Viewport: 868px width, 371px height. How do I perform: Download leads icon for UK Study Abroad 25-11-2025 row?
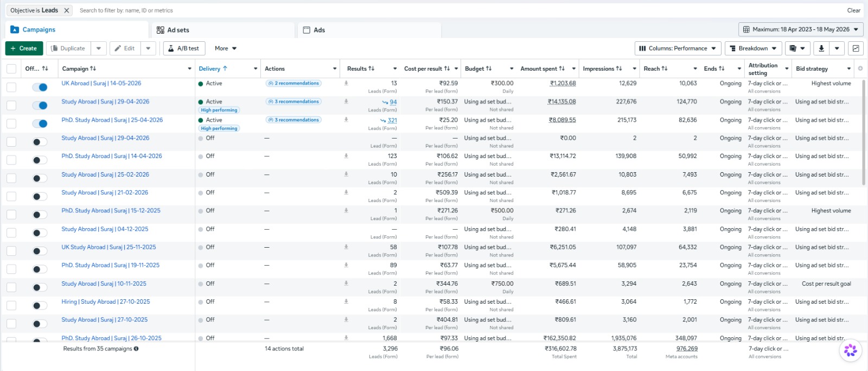(346, 247)
